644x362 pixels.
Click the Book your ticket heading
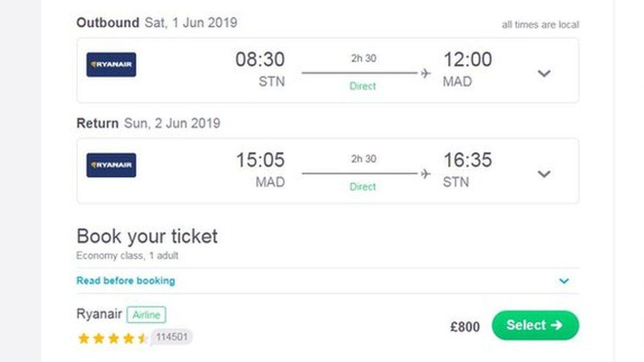point(147,237)
